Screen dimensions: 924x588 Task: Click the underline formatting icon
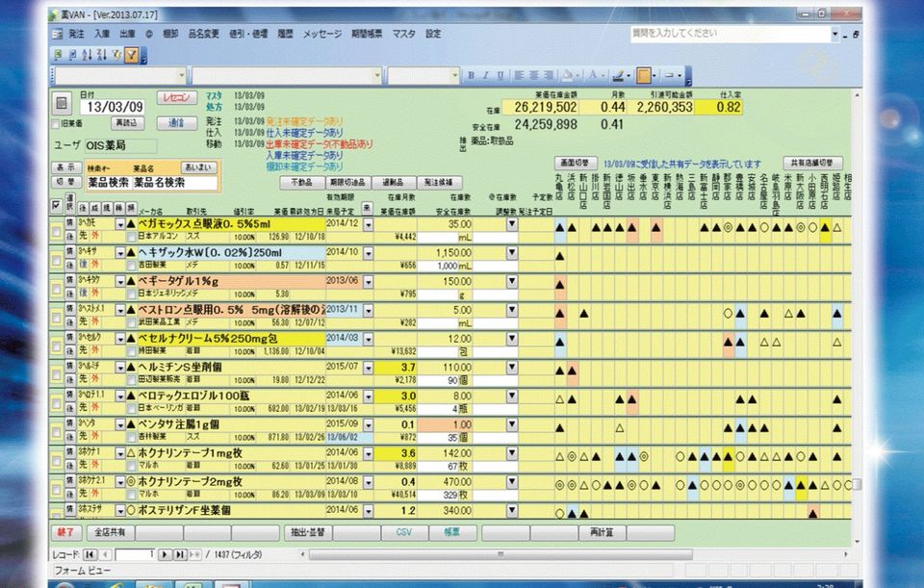coord(500,75)
